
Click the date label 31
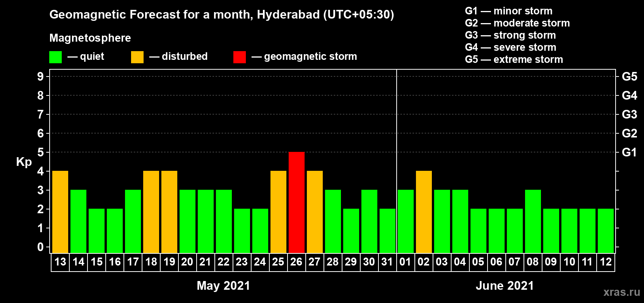click(387, 262)
